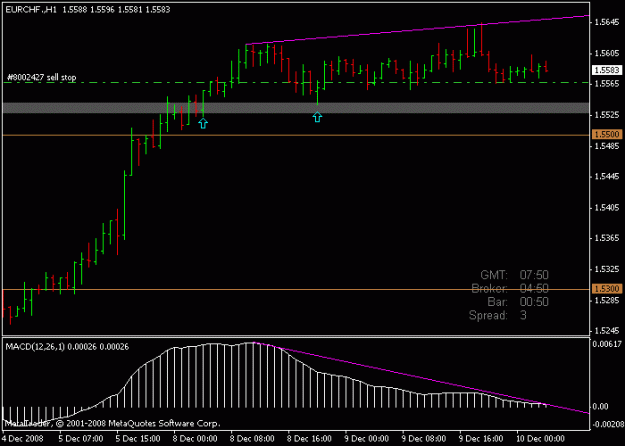Screen dimensions: 625x446
Task: Select the orange horizontal line at 1.5500
Action: 296,136
